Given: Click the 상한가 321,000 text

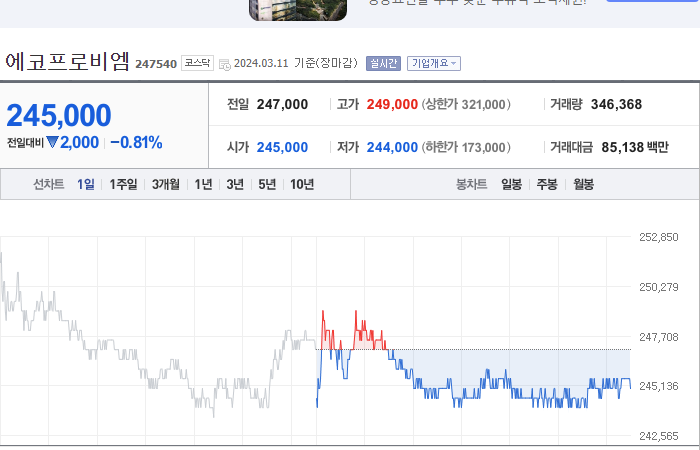Looking at the screenshot, I should [466, 104].
